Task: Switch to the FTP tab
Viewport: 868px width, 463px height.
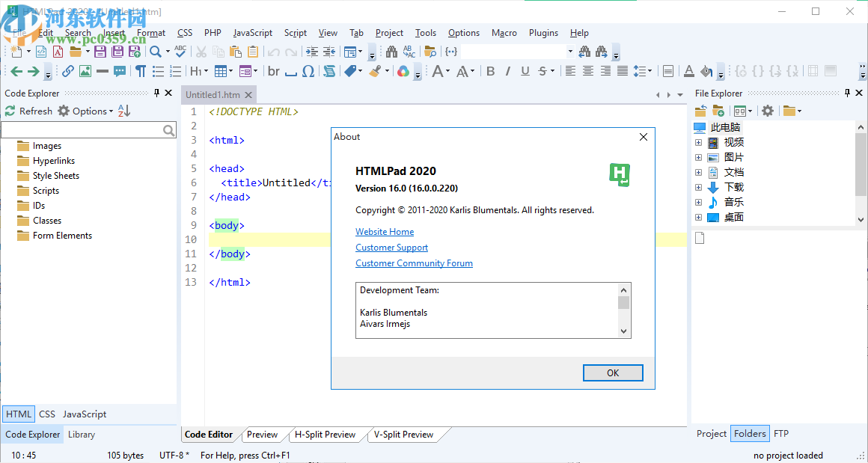Action: pyautogui.click(x=781, y=434)
